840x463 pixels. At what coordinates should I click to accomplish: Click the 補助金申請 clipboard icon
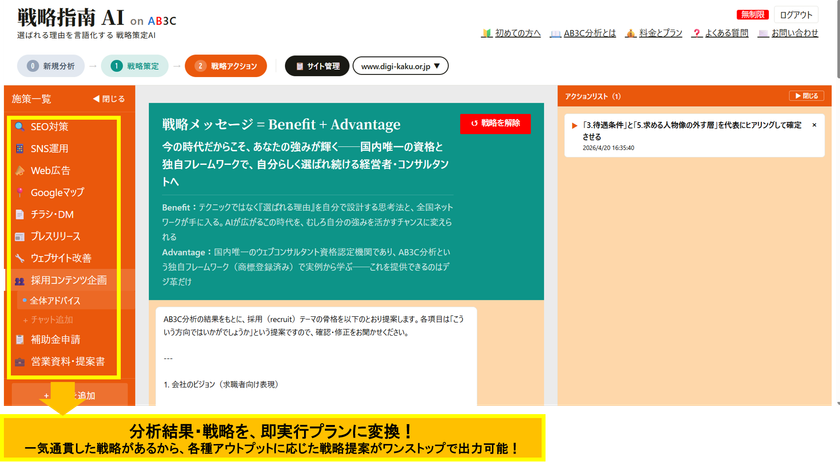click(x=20, y=340)
